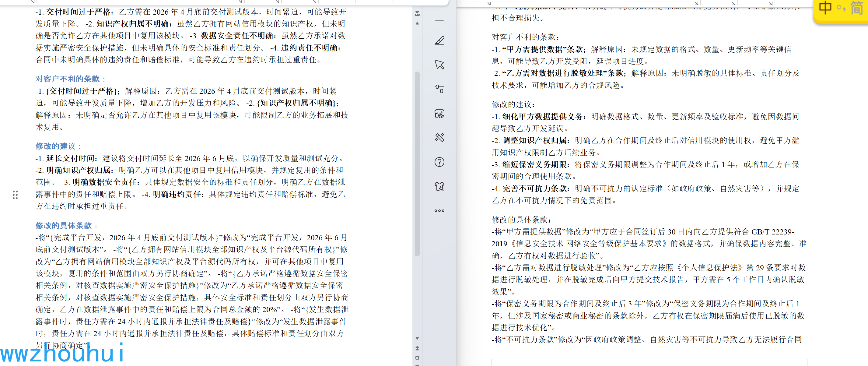Open help via question mark icon

click(439, 162)
